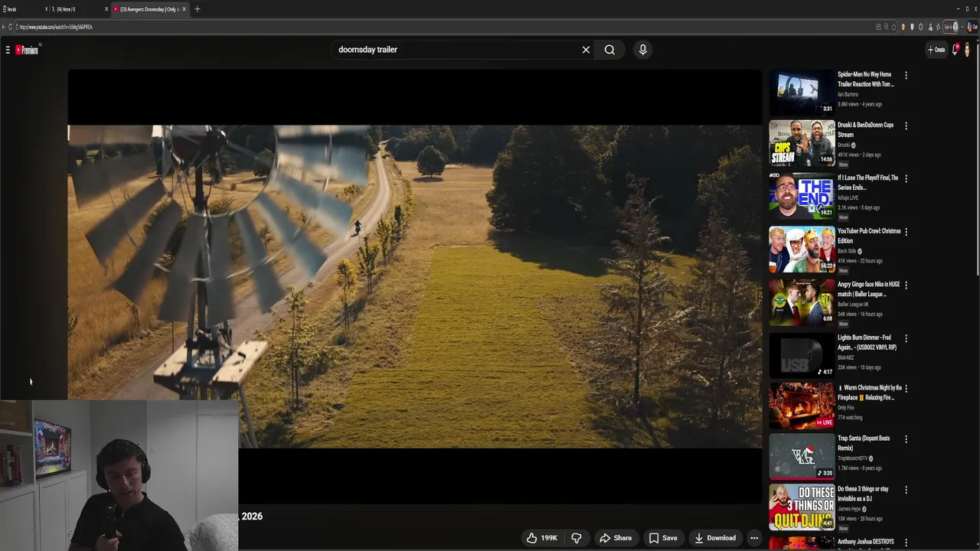Open the fireplace LIVE stream thumbnail
This screenshot has width=980, height=551.
[x=802, y=406]
